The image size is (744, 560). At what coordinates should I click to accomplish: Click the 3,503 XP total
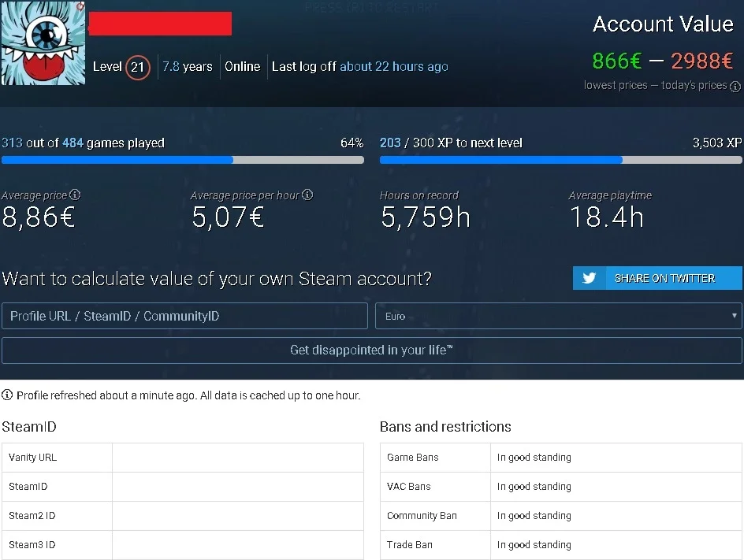coord(717,143)
